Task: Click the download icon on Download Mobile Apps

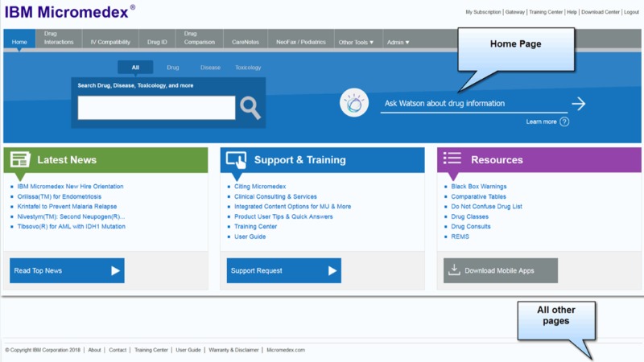Action: (454, 270)
